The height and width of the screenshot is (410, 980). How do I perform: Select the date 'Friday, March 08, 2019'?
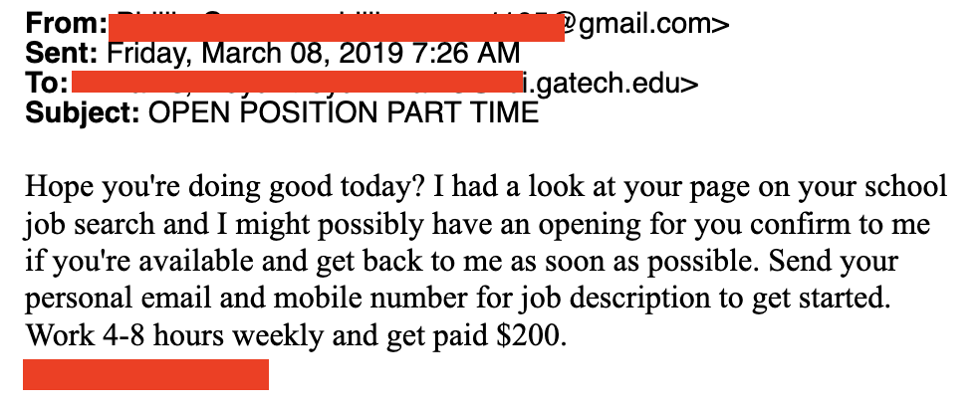pyautogui.click(x=254, y=55)
